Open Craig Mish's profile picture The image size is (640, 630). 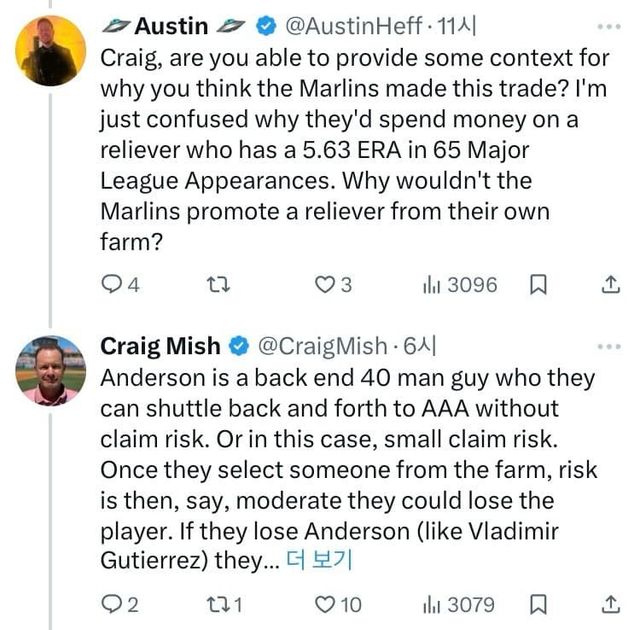click(51, 369)
